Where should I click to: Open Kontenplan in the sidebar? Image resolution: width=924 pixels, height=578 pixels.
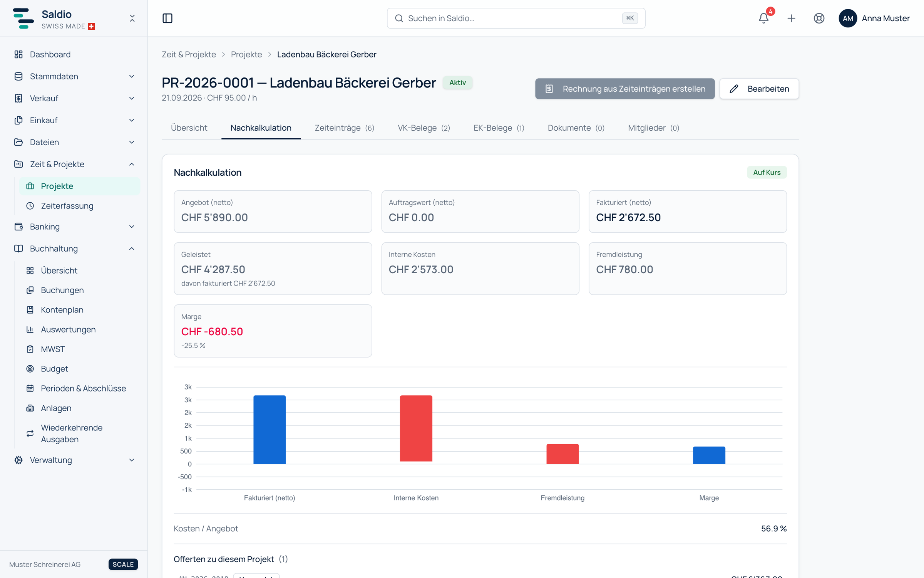pyautogui.click(x=79, y=310)
